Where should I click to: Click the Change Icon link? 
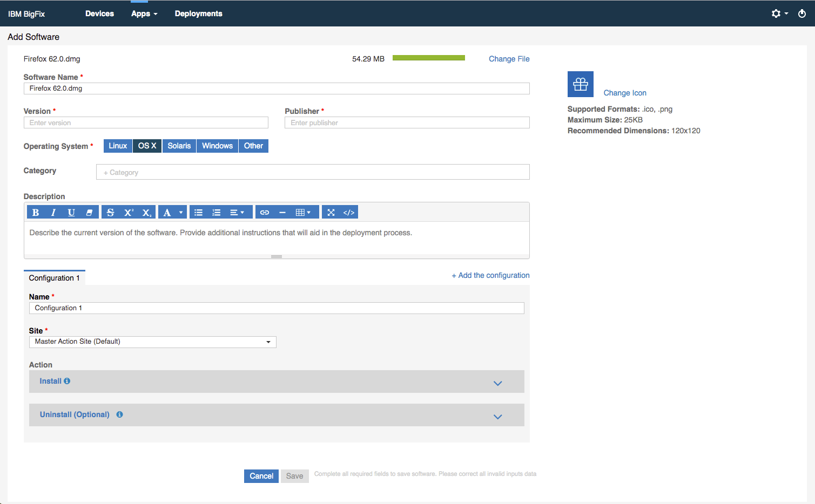tap(625, 93)
